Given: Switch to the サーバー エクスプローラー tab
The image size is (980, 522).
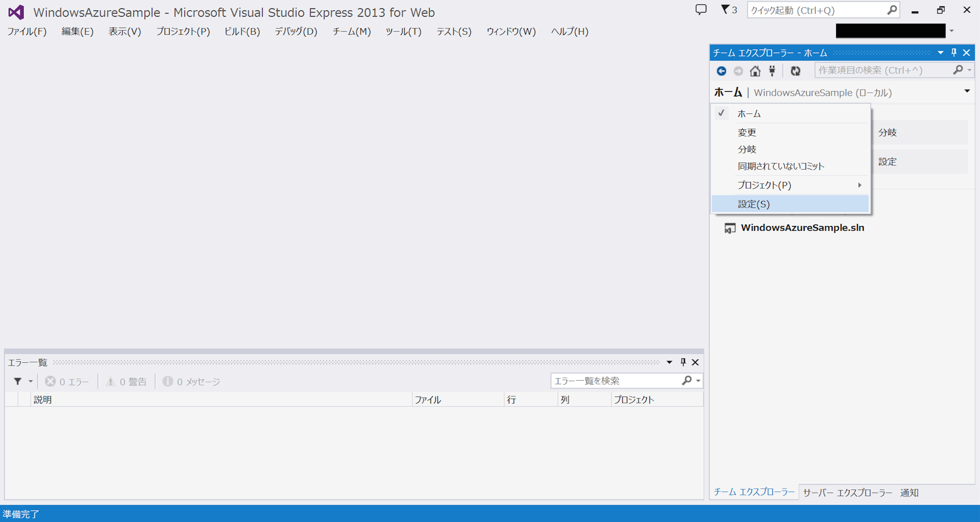Looking at the screenshot, I should (x=847, y=493).
